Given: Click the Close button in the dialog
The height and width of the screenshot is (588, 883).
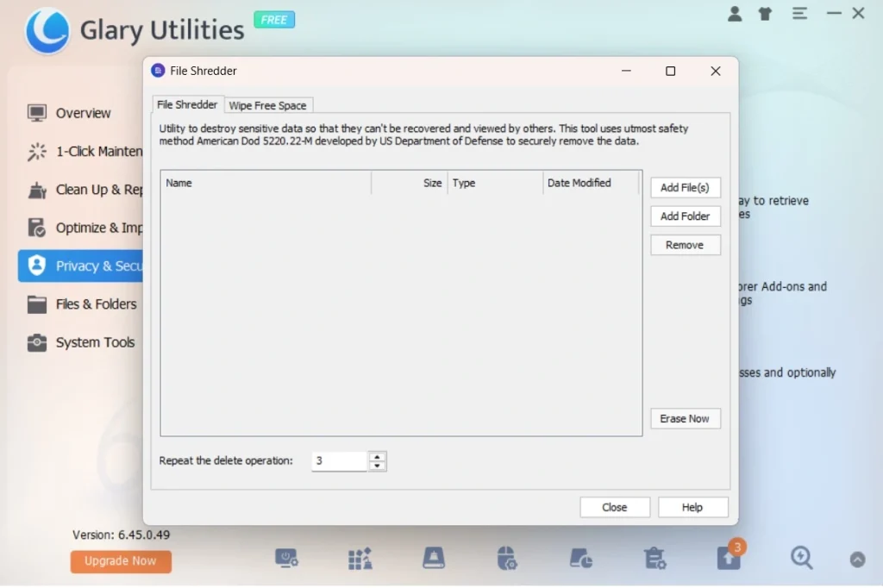Looking at the screenshot, I should pos(615,508).
